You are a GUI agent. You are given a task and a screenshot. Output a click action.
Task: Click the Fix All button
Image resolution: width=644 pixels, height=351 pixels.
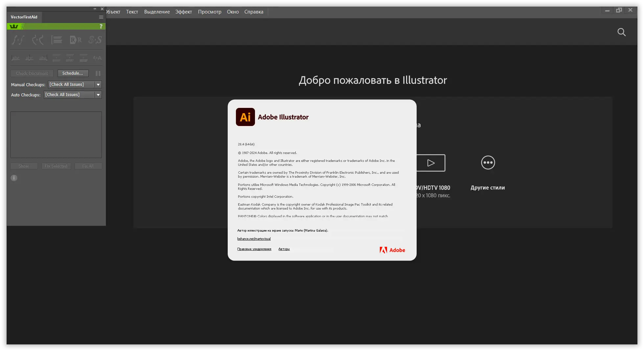click(88, 166)
